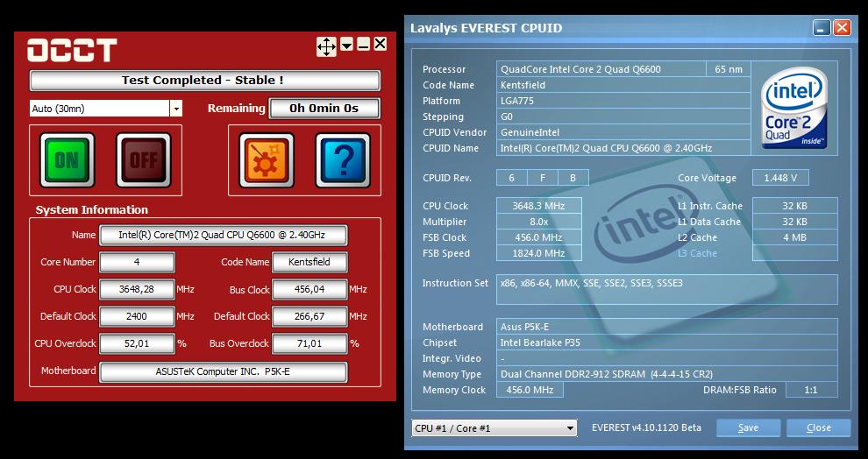Click the Save button in EVEREST
868x459 pixels.
748,428
